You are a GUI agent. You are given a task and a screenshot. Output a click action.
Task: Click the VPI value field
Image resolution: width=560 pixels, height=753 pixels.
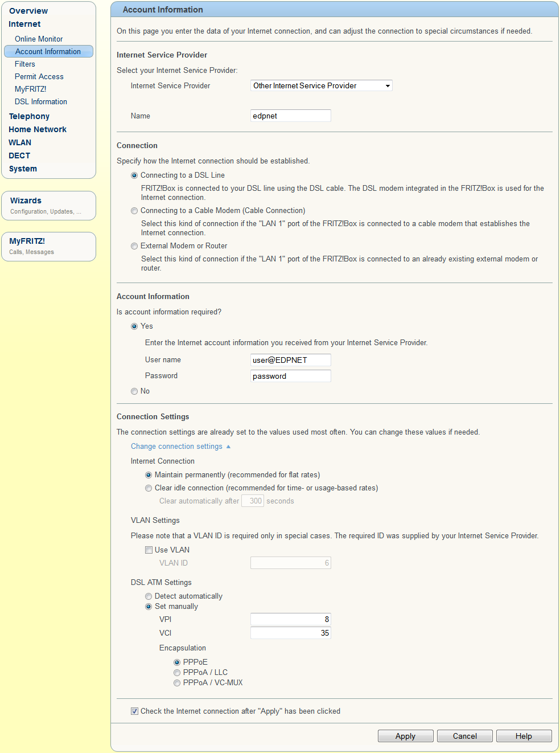tap(291, 619)
